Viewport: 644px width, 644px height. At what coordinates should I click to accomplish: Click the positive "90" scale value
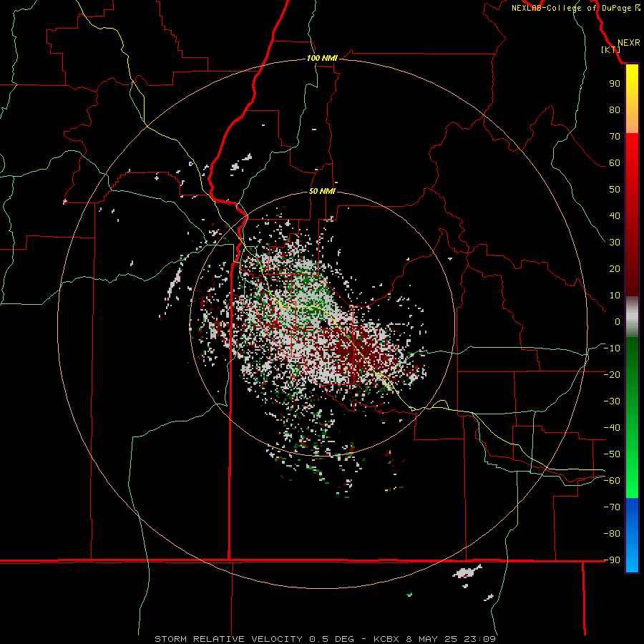(x=615, y=84)
